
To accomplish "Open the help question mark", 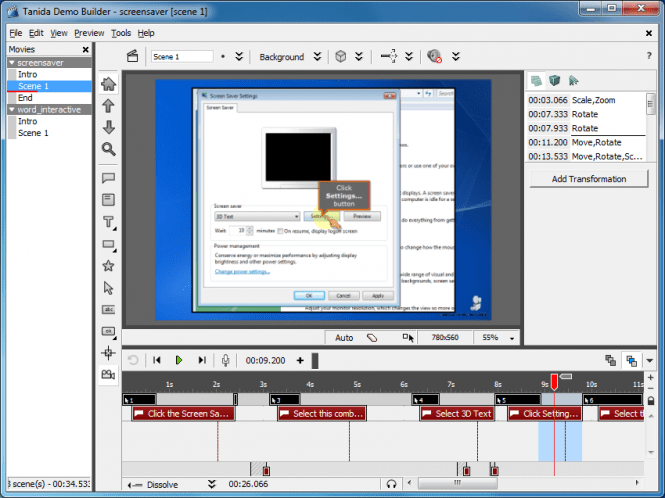I will click(649, 56).
